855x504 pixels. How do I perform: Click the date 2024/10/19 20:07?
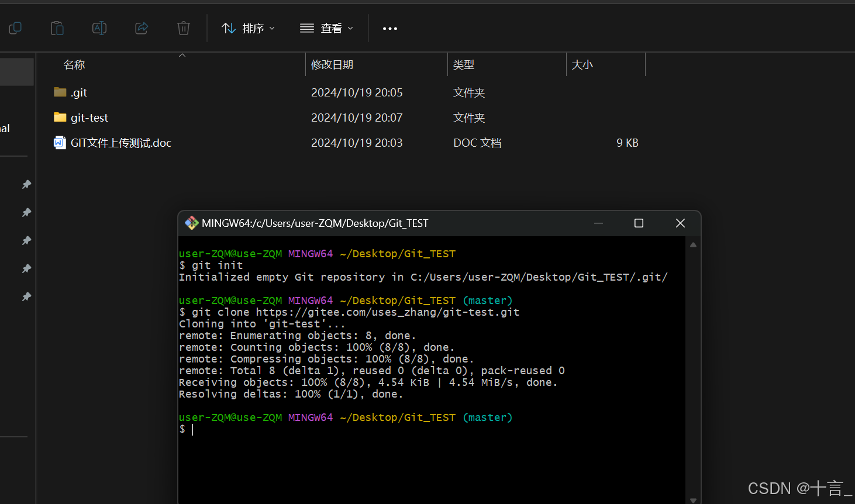(x=357, y=118)
